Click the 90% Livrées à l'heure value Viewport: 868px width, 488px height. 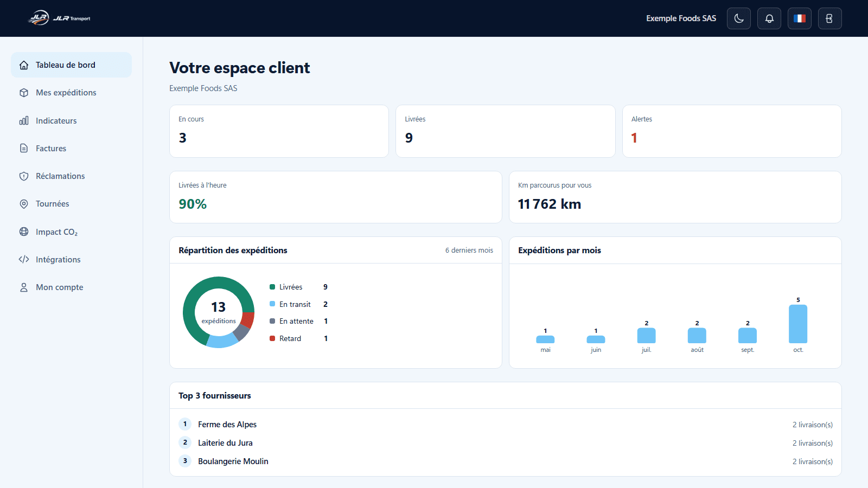pos(193,204)
